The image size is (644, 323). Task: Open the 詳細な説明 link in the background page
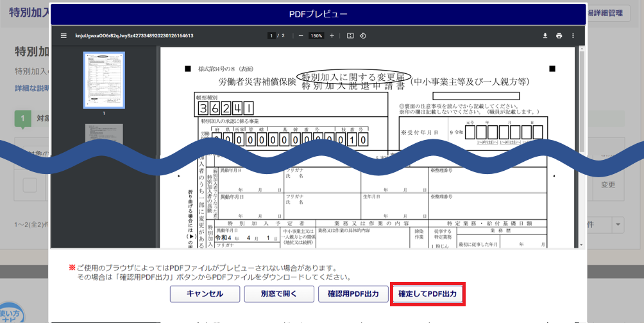pyautogui.click(x=32, y=89)
